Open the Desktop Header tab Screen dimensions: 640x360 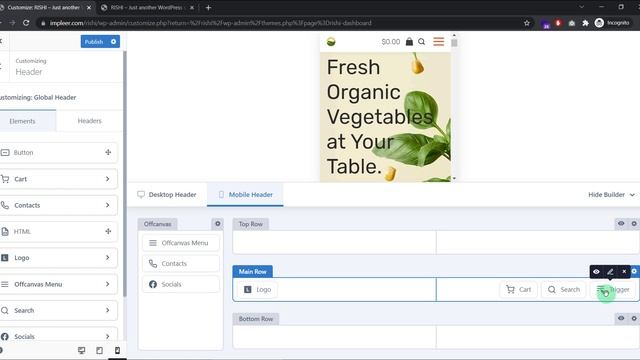click(x=167, y=195)
